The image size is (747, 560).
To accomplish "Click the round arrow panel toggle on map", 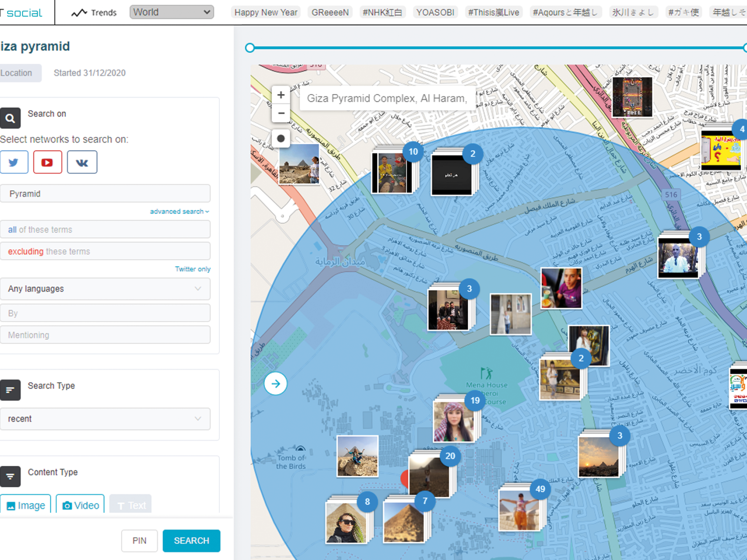I will pos(275,384).
